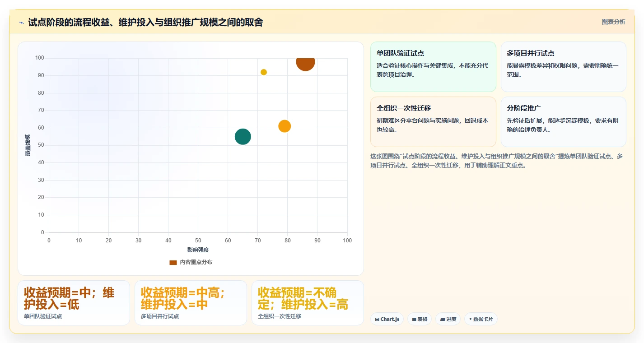The width and height of the screenshot is (644, 343).
Task: Click the 收益预期=中；维护投入=低 stat card
Action: 74,303
